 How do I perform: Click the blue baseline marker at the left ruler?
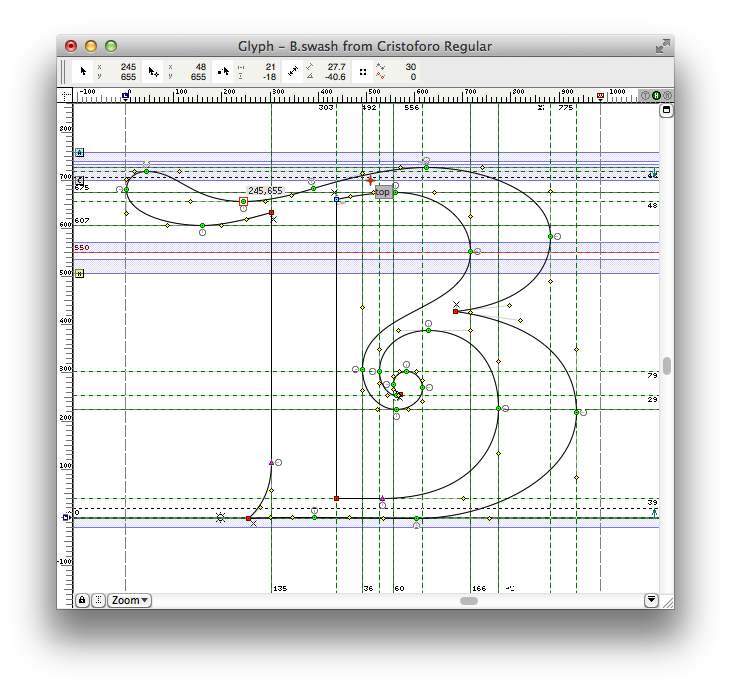pyautogui.click(x=66, y=517)
